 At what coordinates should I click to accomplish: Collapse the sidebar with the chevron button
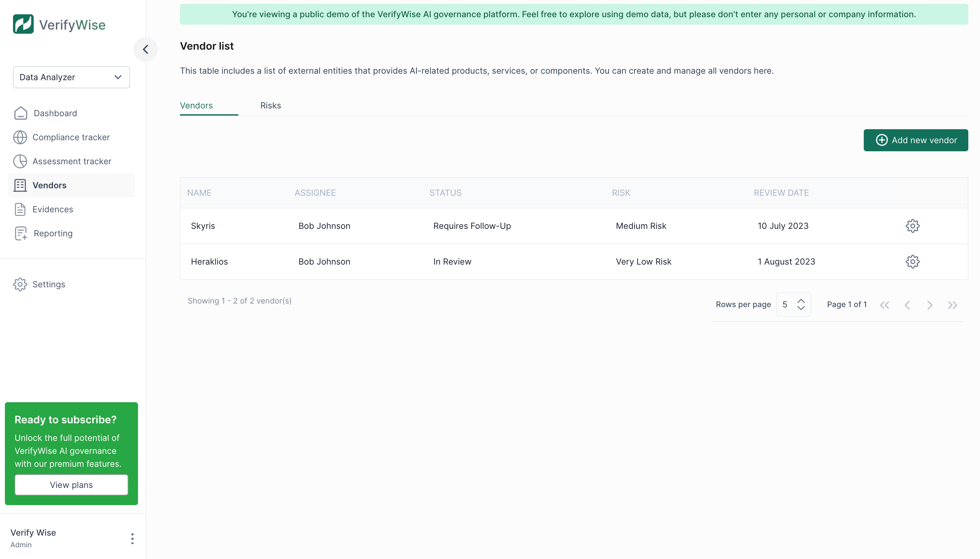coord(145,49)
